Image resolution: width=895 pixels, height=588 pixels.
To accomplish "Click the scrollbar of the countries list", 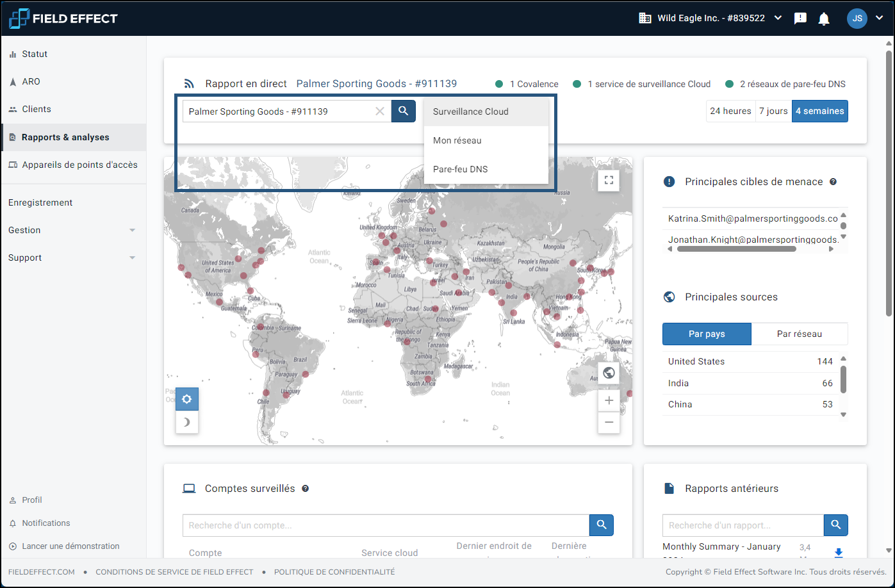I will tap(843, 379).
